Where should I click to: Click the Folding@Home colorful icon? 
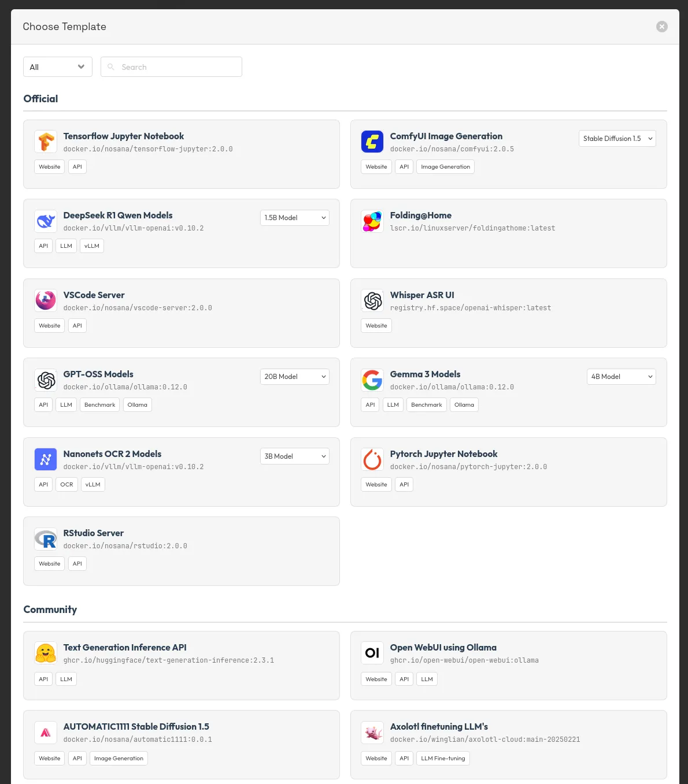coord(372,221)
